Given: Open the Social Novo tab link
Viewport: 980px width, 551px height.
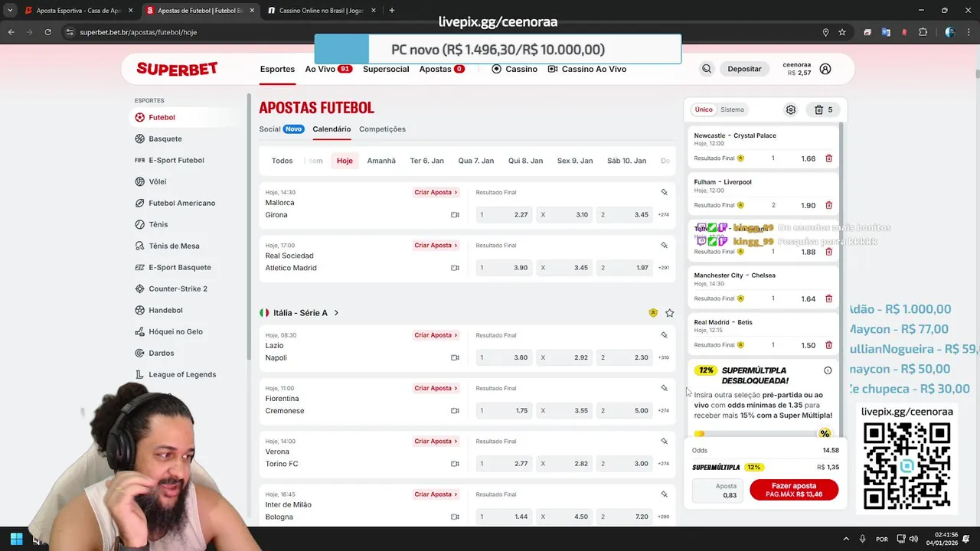Looking at the screenshot, I should 282,129.
